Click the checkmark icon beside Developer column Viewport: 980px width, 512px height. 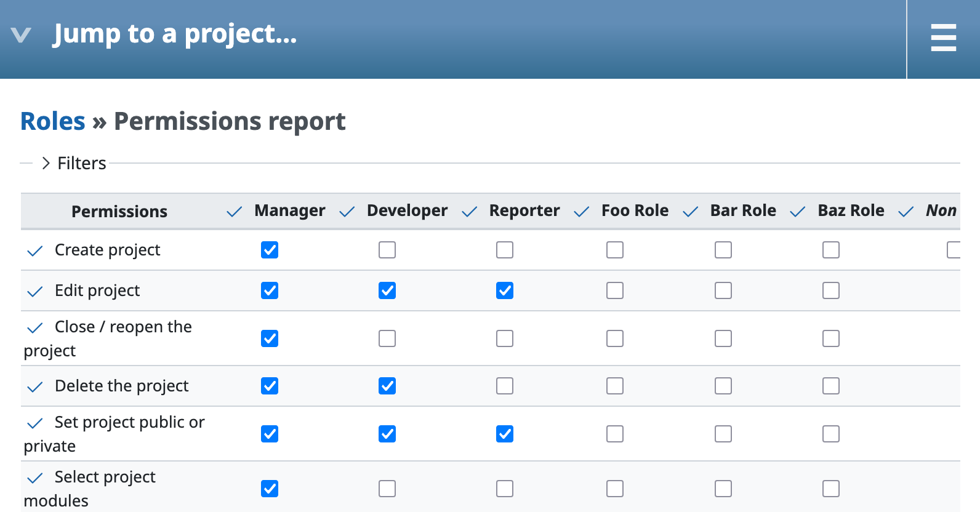[x=347, y=212]
